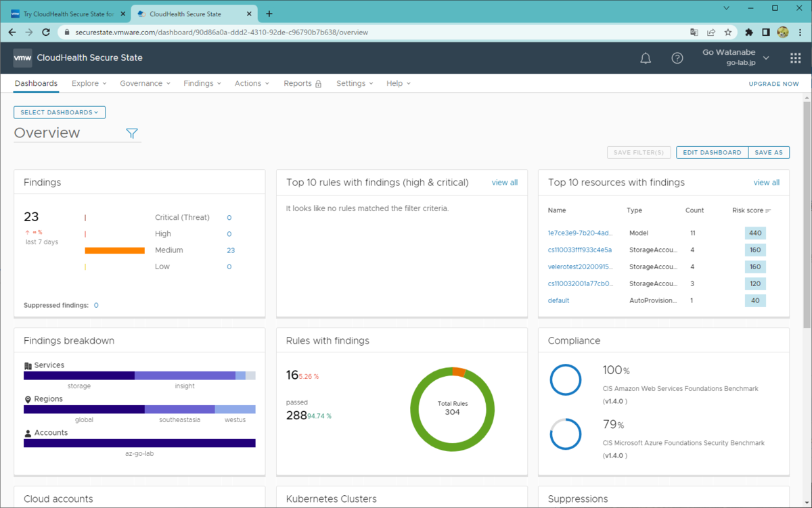Click the EDIT DASHBOARD button
This screenshot has height=508, width=812.
click(712, 152)
